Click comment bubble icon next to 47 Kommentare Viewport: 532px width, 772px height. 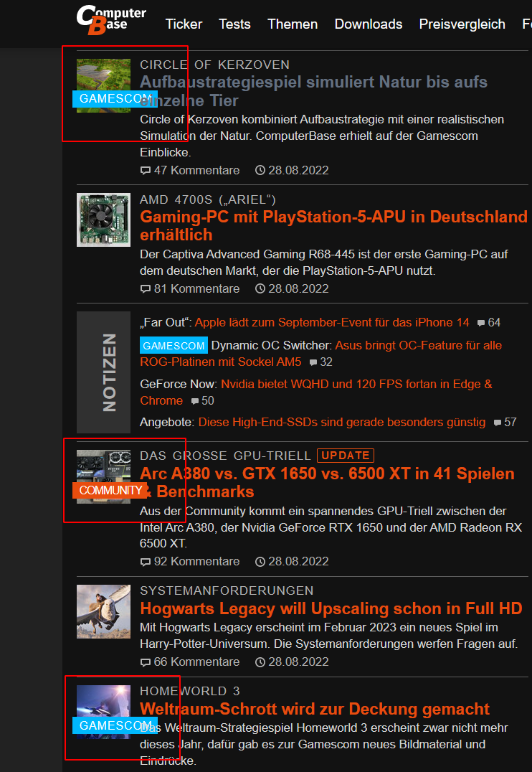point(145,171)
